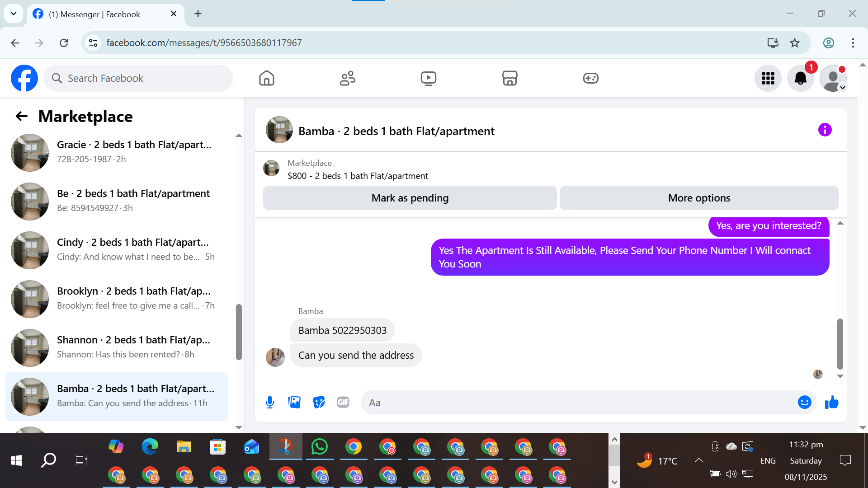This screenshot has width=868, height=488.
Task: Open the Facebook menu grid icon
Action: pos(768,79)
